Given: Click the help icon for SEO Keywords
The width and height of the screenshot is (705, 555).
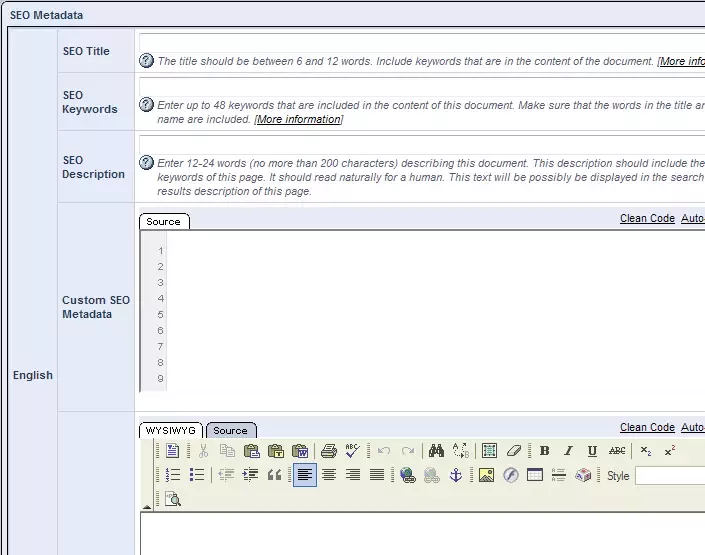Looking at the screenshot, I should tap(146, 104).
